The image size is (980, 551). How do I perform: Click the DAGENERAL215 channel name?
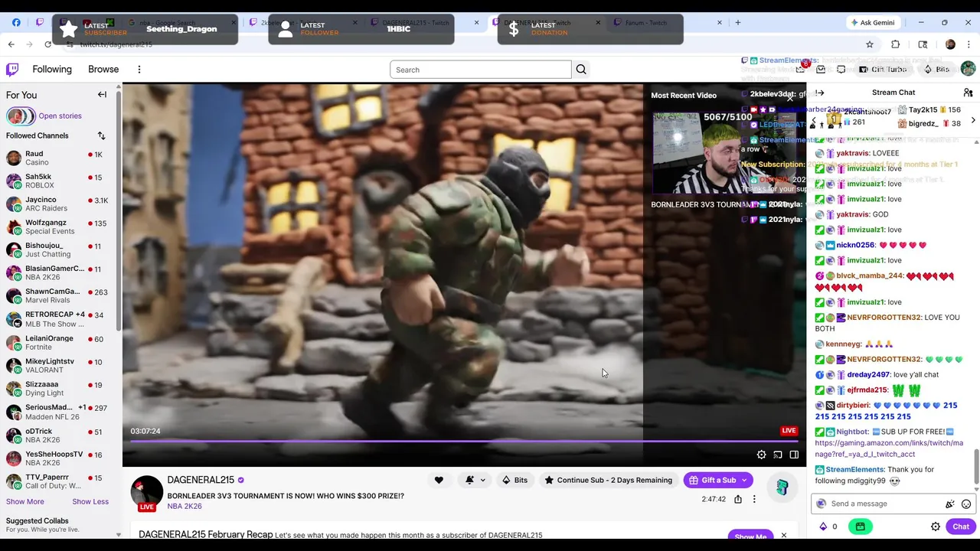(x=201, y=480)
